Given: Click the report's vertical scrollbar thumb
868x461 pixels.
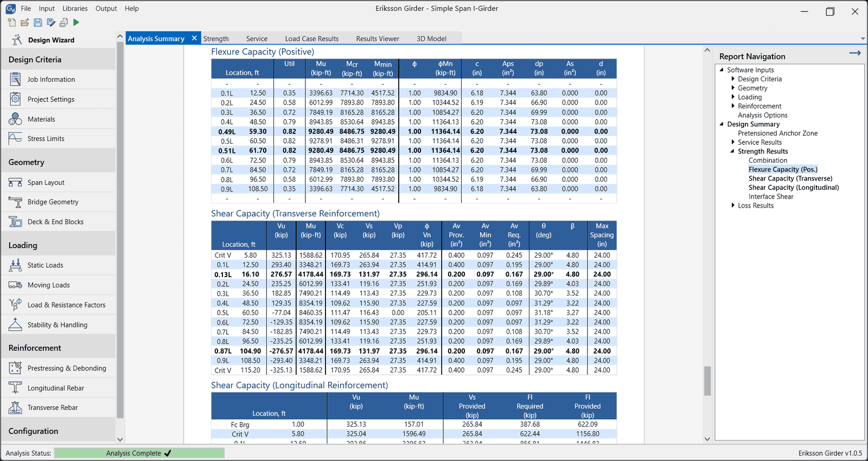Looking at the screenshot, I should tap(707, 381).
